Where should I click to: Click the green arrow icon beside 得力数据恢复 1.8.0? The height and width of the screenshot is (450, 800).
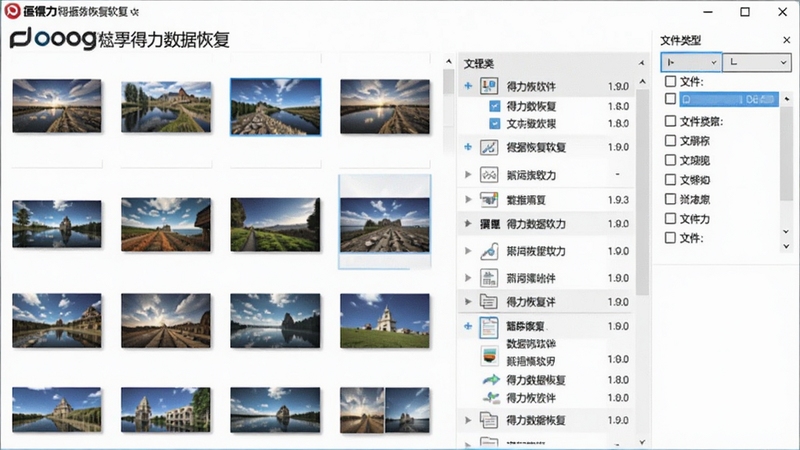(x=491, y=380)
